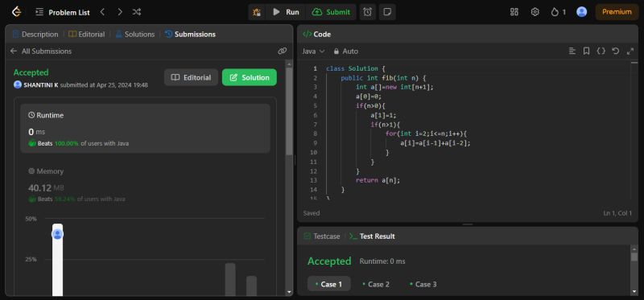644x300 pixels.
Task: Open the Java language dropdown
Action: [x=313, y=51]
